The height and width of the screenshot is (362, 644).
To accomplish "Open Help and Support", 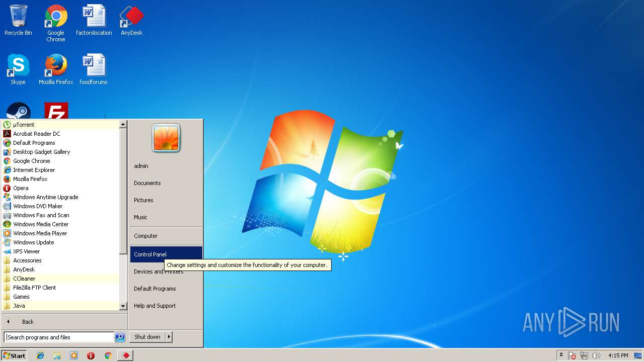I will [166, 306].
